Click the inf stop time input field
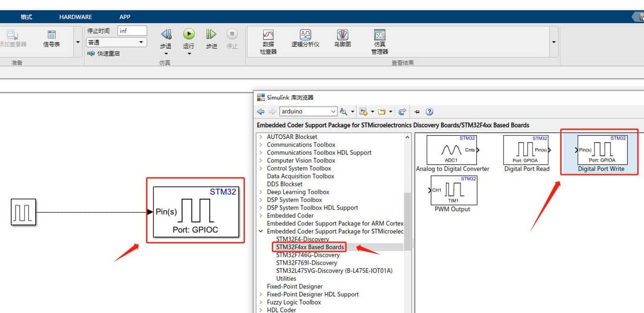 pyautogui.click(x=132, y=30)
